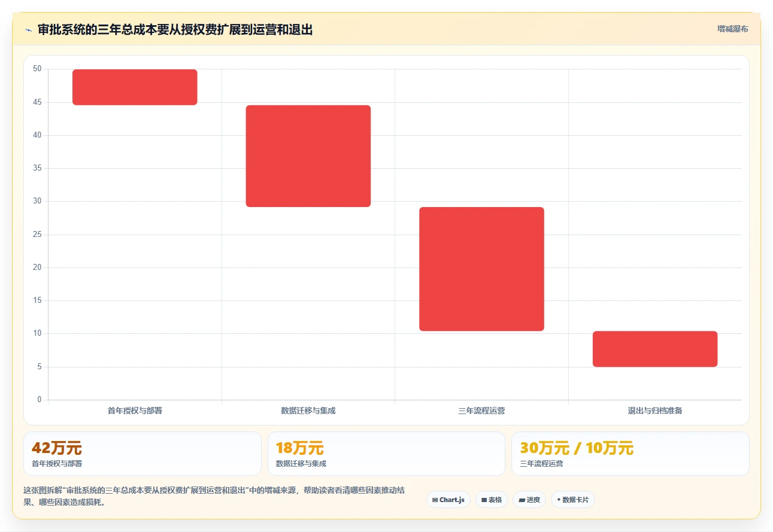The image size is (773, 532).
Task: Click the 增减瀑布 label in header
Action: 733,29
